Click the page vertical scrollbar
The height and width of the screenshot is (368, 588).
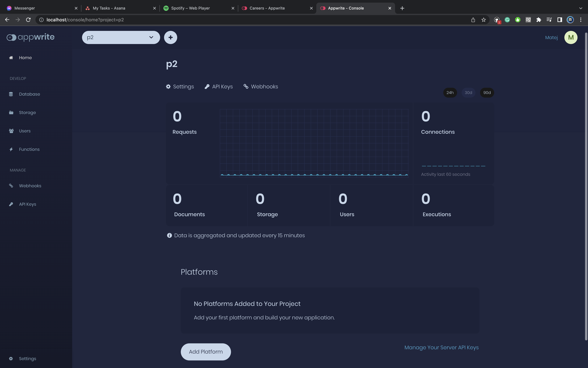pyautogui.click(x=586, y=186)
